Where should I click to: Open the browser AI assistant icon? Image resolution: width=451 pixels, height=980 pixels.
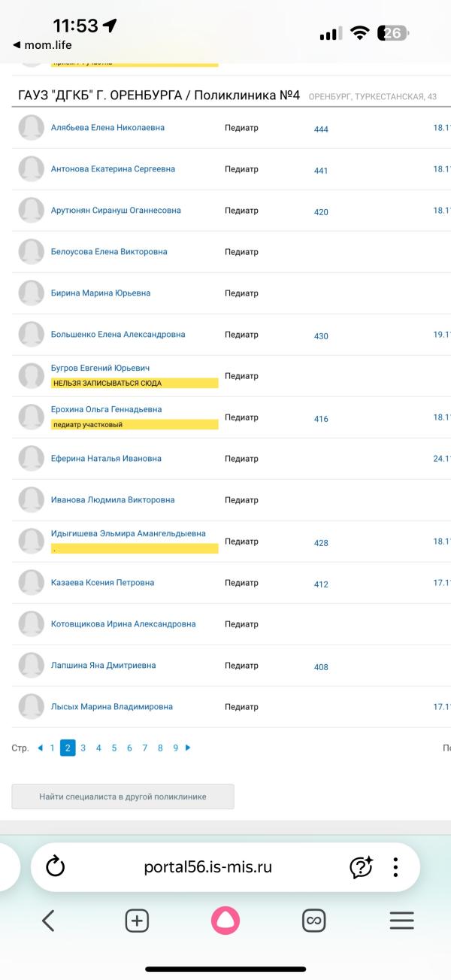[x=361, y=867]
